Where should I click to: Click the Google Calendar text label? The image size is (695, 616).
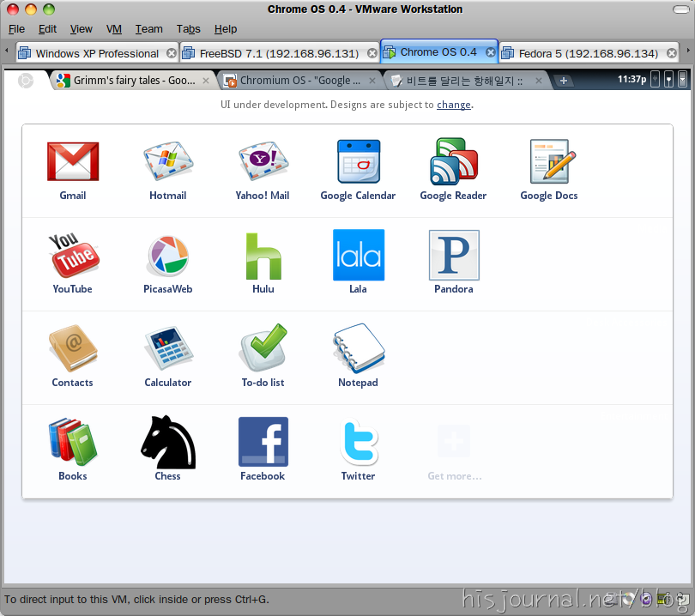coord(358,196)
